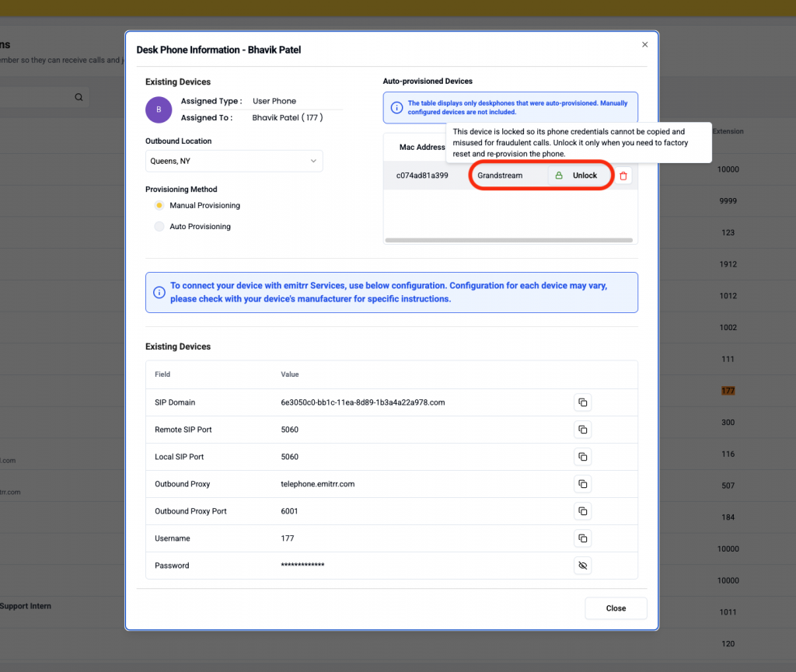Click extension 507 in background list
This screenshot has height=672, width=796.
728,486
